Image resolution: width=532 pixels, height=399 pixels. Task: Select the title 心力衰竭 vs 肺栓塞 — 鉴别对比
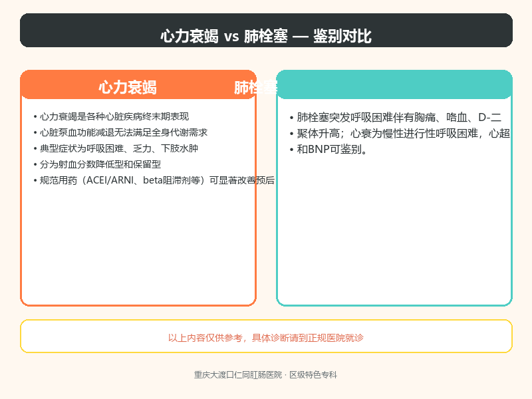click(266, 36)
